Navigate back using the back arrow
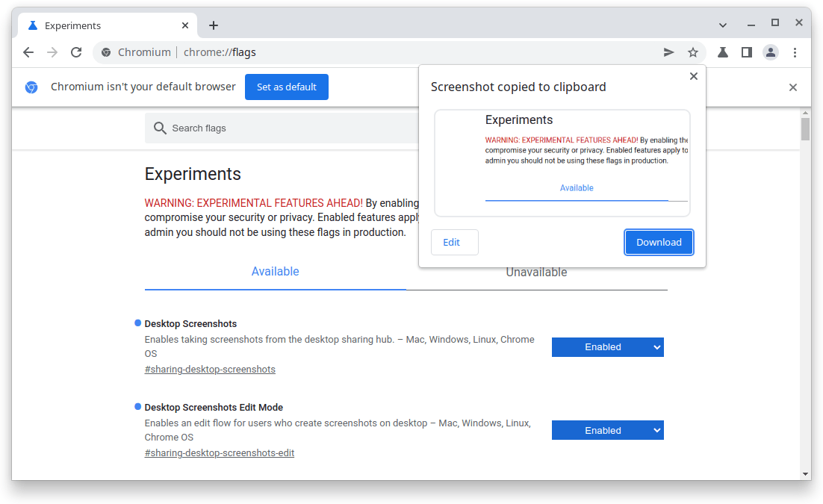Image resolution: width=823 pixels, height=504 pixels. tap(28, 52)
